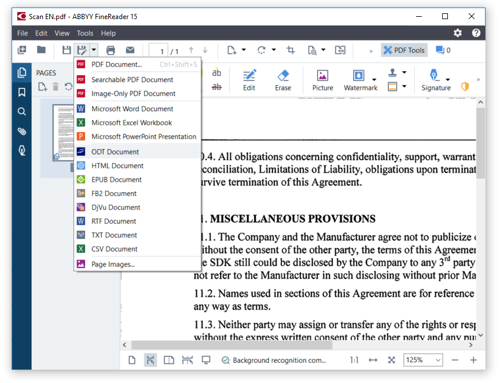Open the Edit menu

41,33
